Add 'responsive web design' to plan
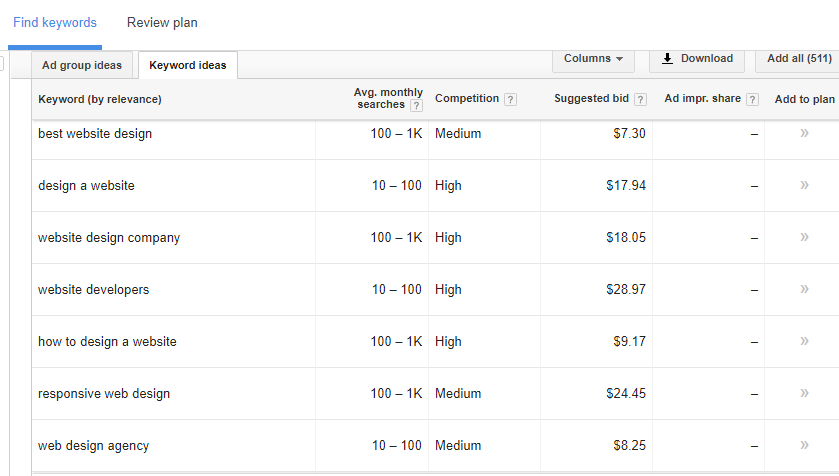 804,393
